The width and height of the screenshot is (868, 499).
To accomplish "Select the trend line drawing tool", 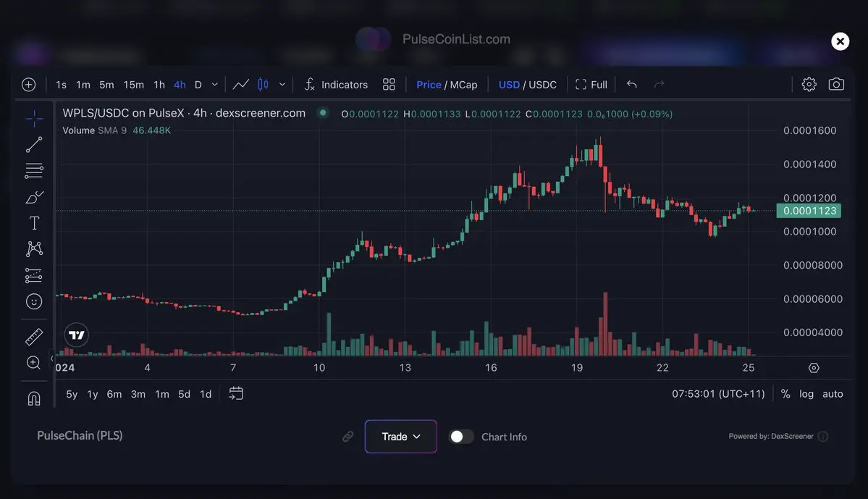I will [34, 145].
